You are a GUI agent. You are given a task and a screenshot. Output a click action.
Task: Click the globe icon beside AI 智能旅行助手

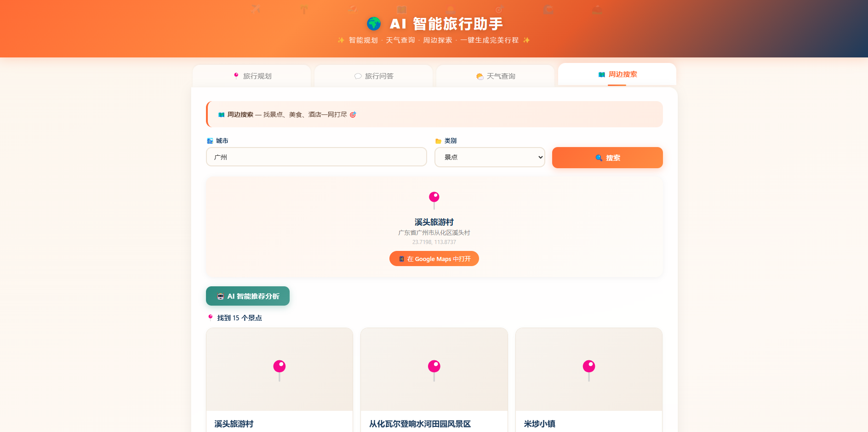pos(374,23)
